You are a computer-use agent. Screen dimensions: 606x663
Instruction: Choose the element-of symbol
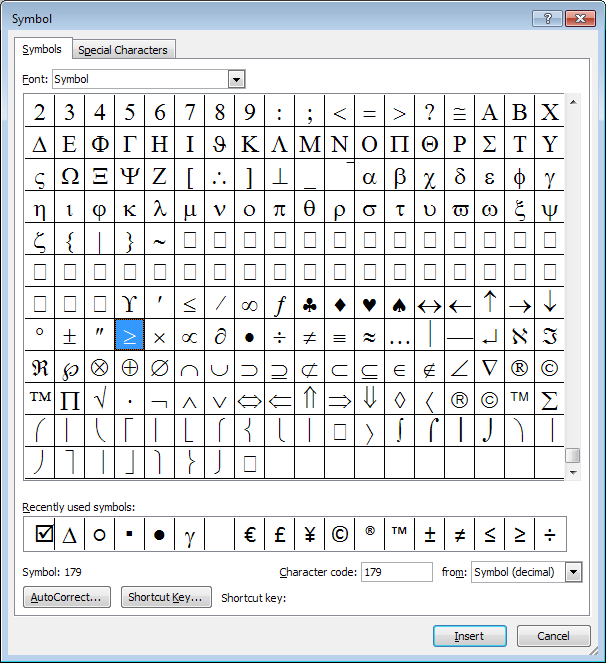(400, 367)
